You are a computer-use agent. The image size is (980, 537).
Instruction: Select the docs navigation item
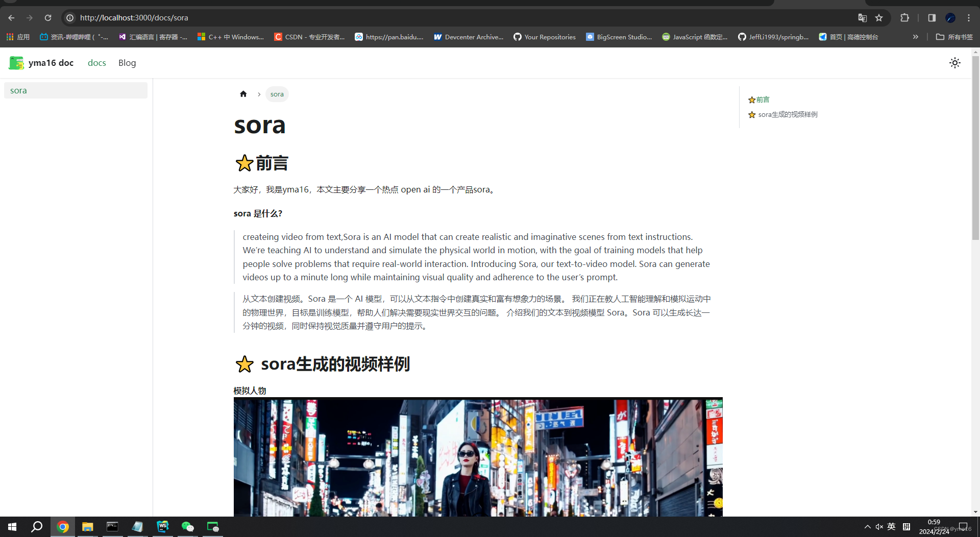pos(96,63)
